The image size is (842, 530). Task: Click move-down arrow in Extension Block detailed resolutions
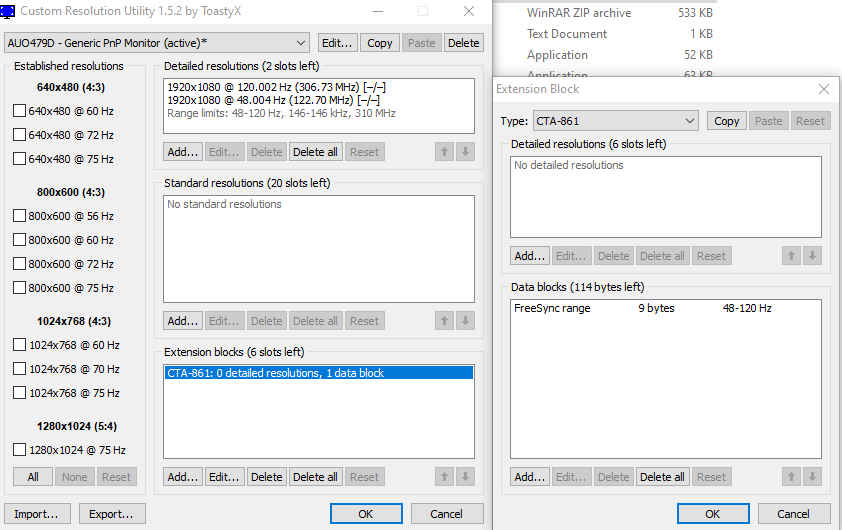point(811,256)
